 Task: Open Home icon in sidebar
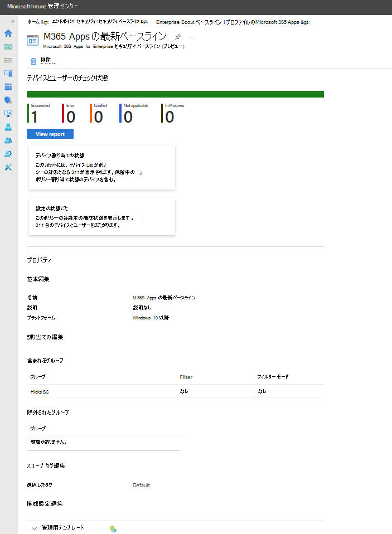(8, 33)
